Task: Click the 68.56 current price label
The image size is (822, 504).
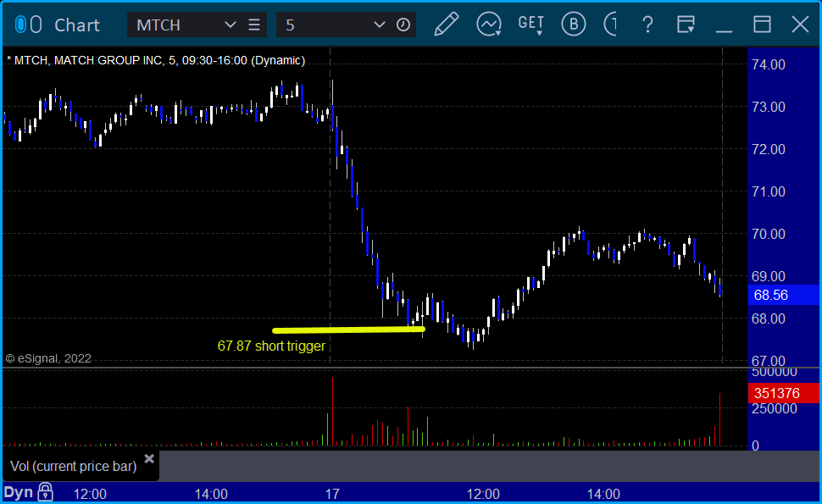Action: coord(783,295)
